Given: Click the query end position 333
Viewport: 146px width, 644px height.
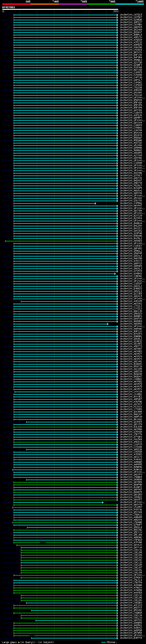Looking at the screenshot, I should click(x=115, y=11).
